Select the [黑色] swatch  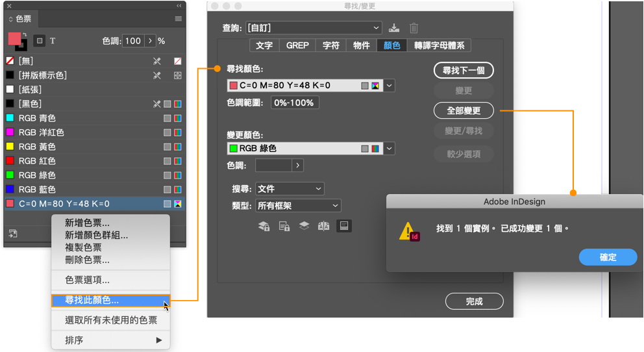click(x=95, y=104)
